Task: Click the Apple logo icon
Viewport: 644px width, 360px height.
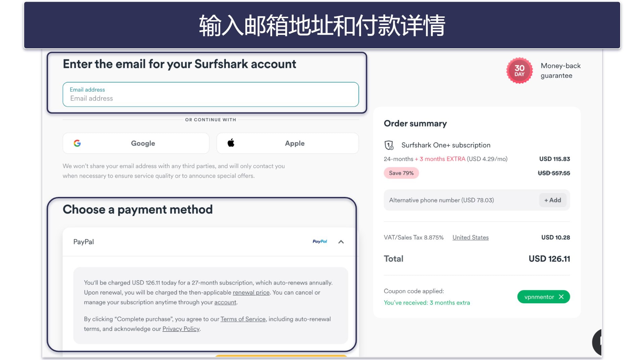Action: coord(231,143)
